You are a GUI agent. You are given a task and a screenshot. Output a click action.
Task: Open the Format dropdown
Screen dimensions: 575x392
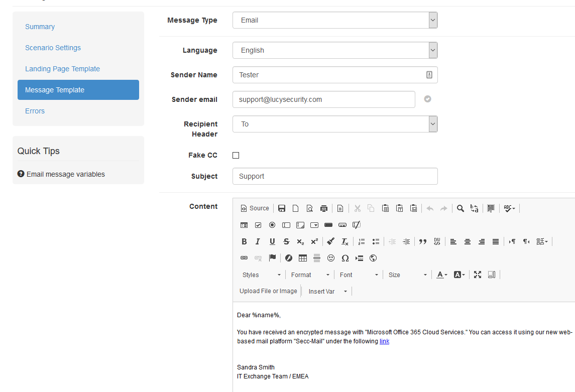pyautogui.click(x=310, y=275)
